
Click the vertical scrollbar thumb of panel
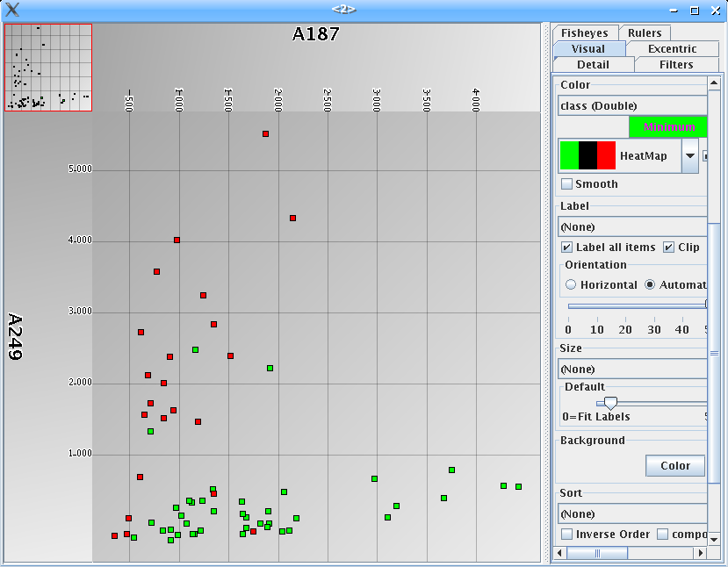(714, 353)
